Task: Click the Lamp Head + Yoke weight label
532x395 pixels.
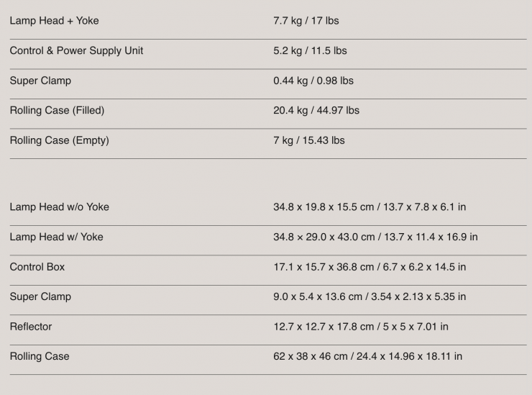Action: (54, 21)
